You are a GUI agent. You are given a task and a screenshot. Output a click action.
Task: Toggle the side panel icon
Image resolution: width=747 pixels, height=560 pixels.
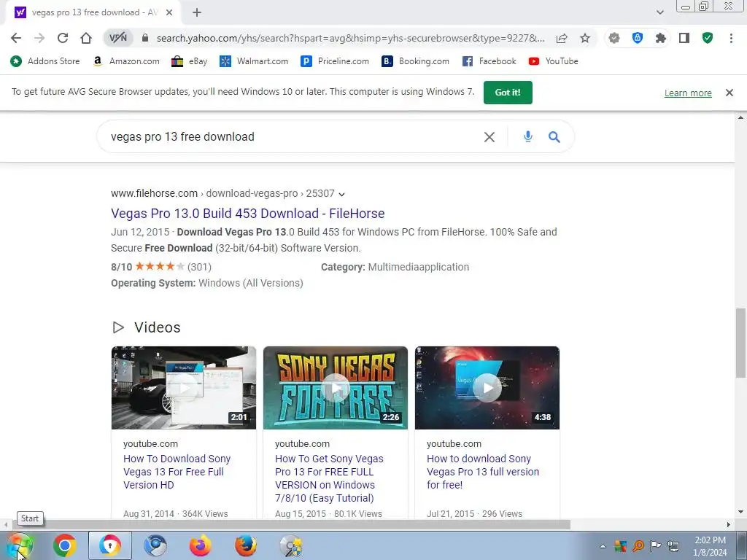pyautogui.click(x=684, y=38)
